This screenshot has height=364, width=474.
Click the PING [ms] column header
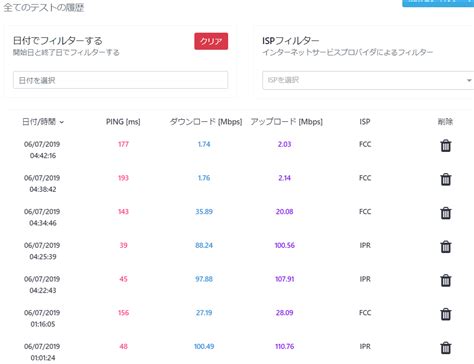(123, 122)
